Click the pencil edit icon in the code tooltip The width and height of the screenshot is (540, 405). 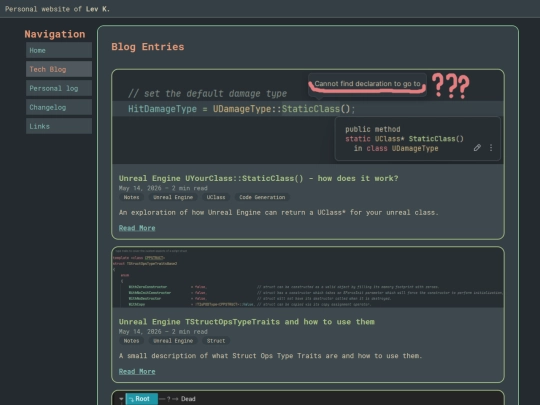pos(477,148)
